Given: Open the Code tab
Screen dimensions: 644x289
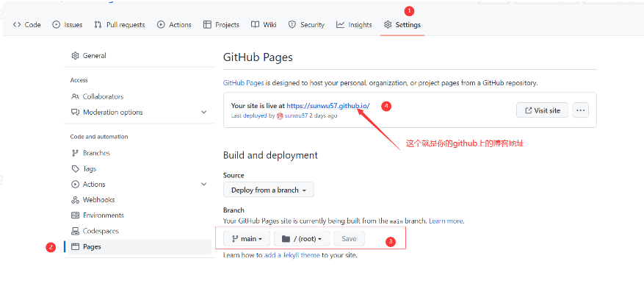Looking at the screenshot, I should pyautogui.click(x=26, y=25).
